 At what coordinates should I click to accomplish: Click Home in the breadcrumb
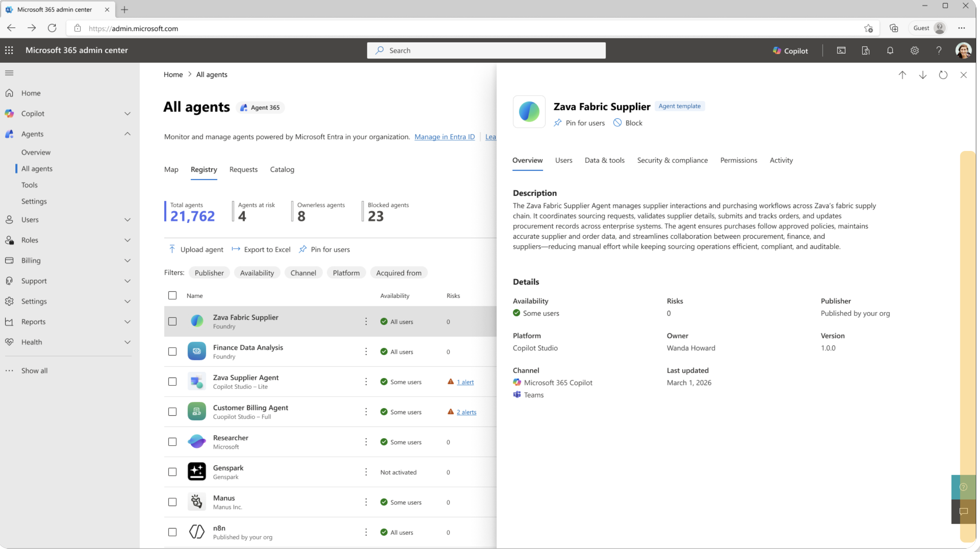tap(173, 74)
